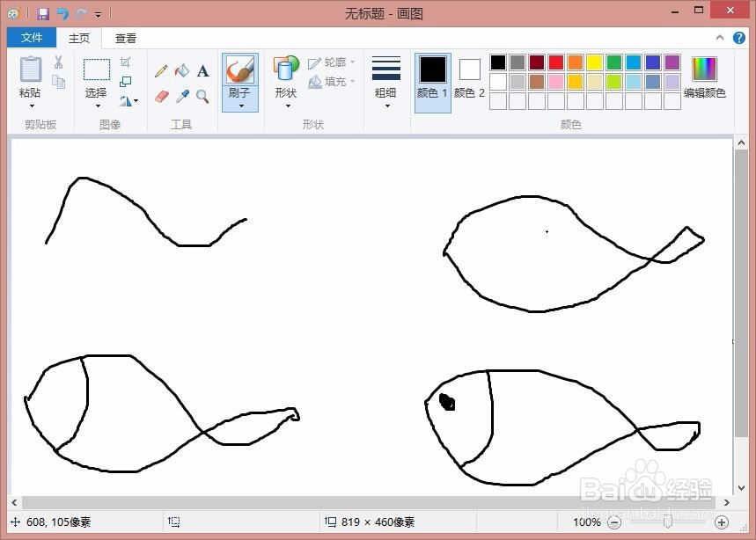Image resolution: width=756 pixels, height=540 pixels.
Task: Click the horizontal scrollbar right arrow
Action: point(727,502)
